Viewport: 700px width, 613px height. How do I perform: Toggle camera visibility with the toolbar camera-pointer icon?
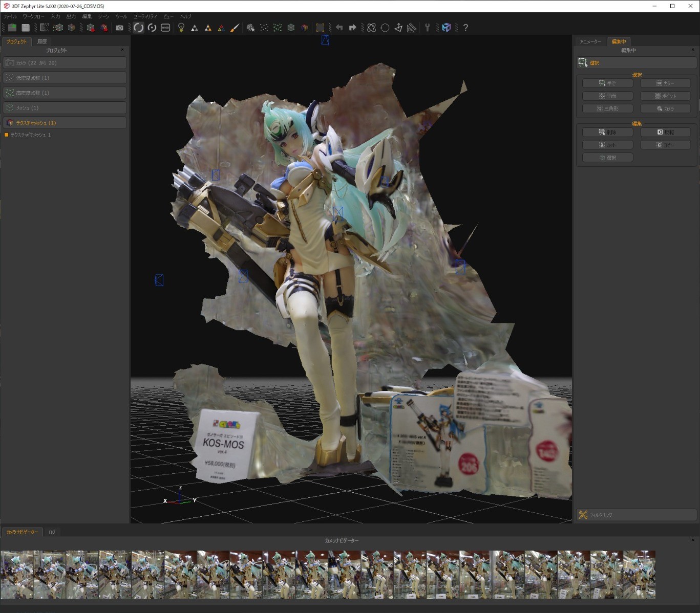[250, 28]
